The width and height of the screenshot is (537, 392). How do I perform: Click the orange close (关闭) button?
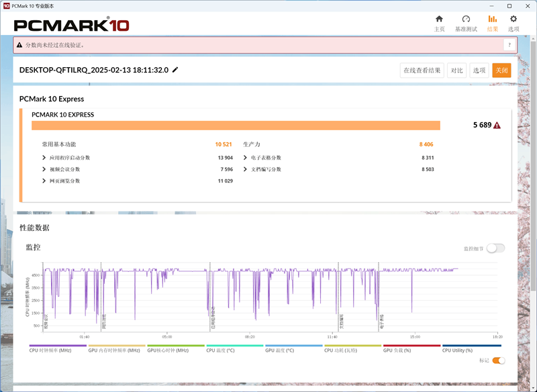[x=501, y=70]
